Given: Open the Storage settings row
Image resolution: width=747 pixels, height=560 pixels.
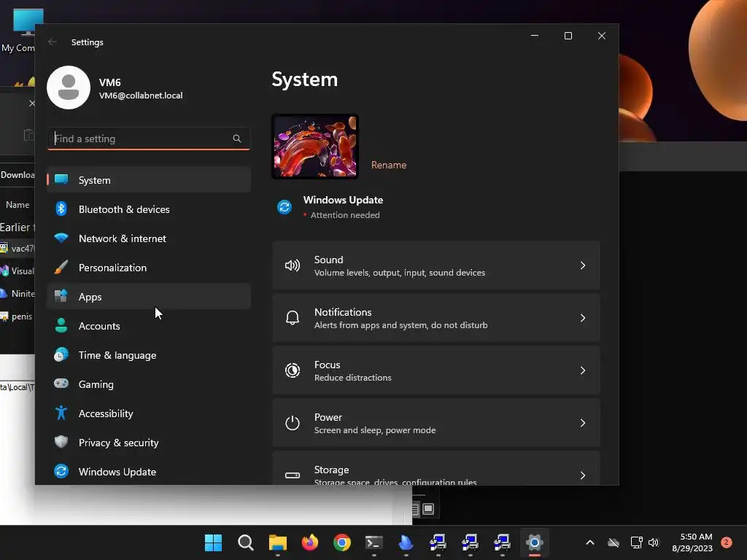Looking at the screenshot, I should pos(436,469).
